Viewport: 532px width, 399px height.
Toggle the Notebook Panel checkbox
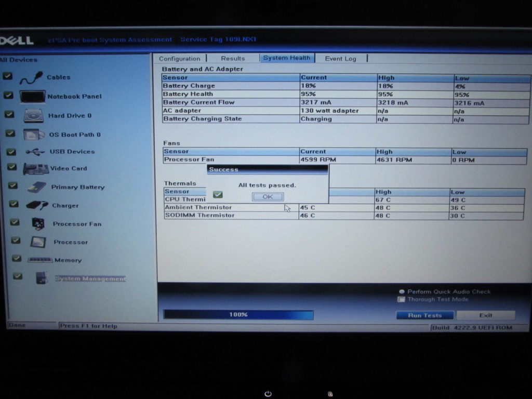(x=8, y=96)
